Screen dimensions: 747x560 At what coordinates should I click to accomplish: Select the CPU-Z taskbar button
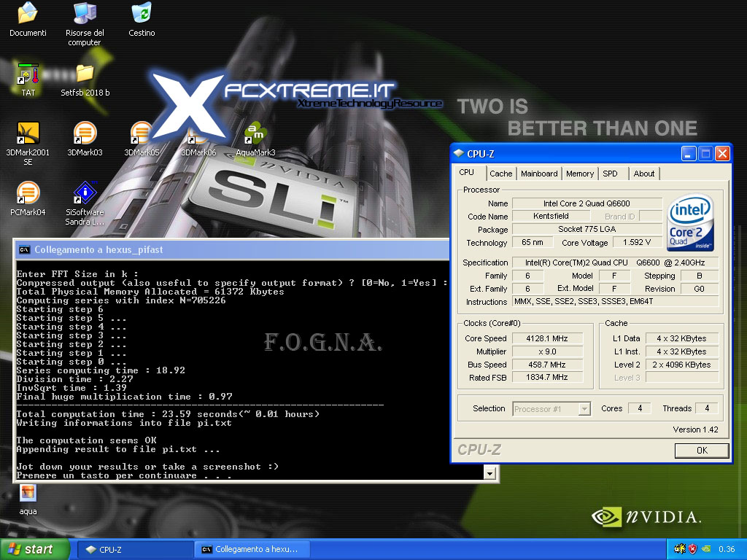pos(135,550)
